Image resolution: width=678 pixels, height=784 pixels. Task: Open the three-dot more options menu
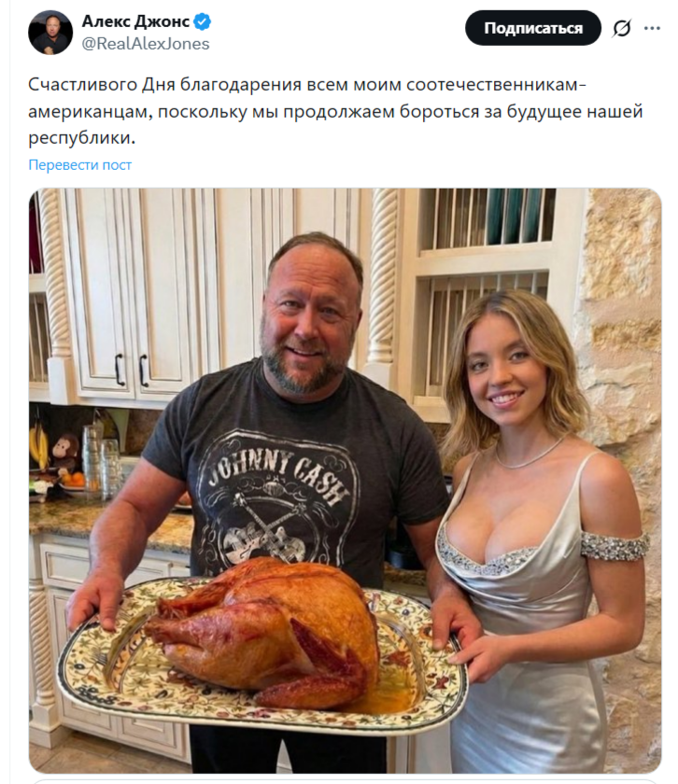point(652,28)
